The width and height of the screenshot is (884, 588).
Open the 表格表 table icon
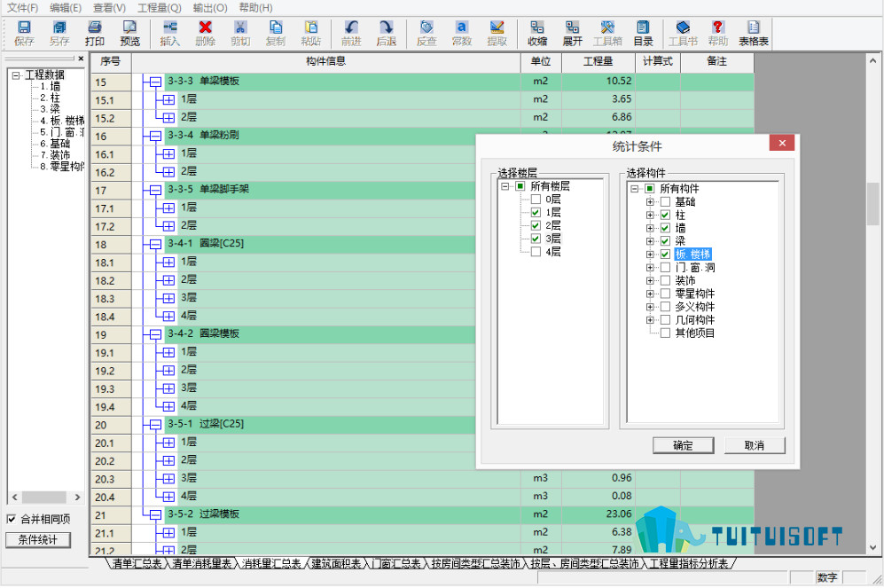[x=753, y=27]
